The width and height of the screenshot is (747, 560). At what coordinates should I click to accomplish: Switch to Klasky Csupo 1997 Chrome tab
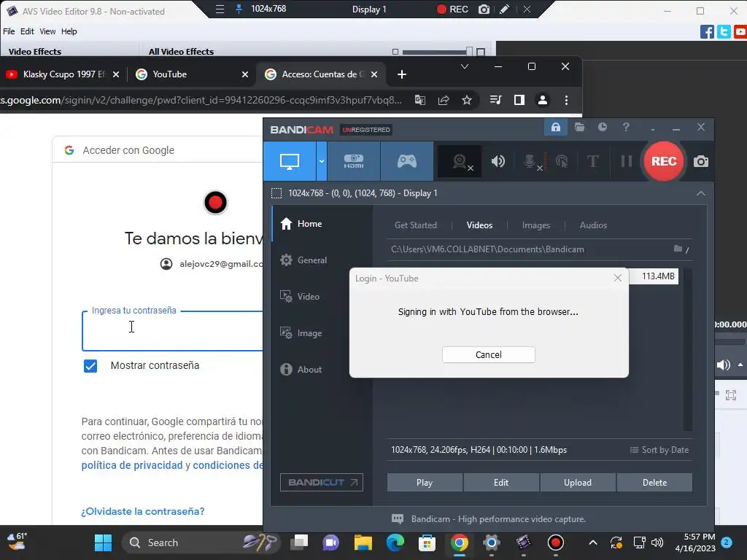click(62, 74)
